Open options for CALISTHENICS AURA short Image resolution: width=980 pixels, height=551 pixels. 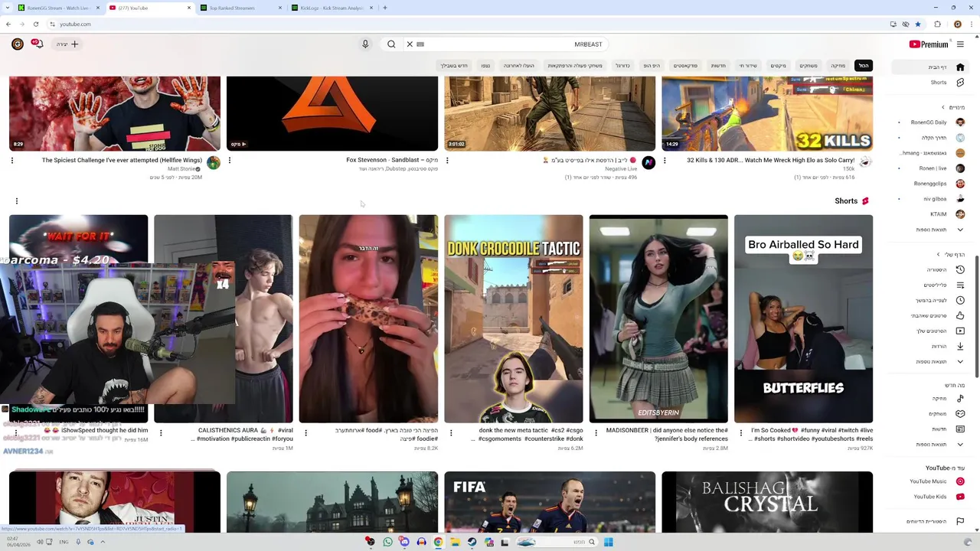click(x=161, y=433)
